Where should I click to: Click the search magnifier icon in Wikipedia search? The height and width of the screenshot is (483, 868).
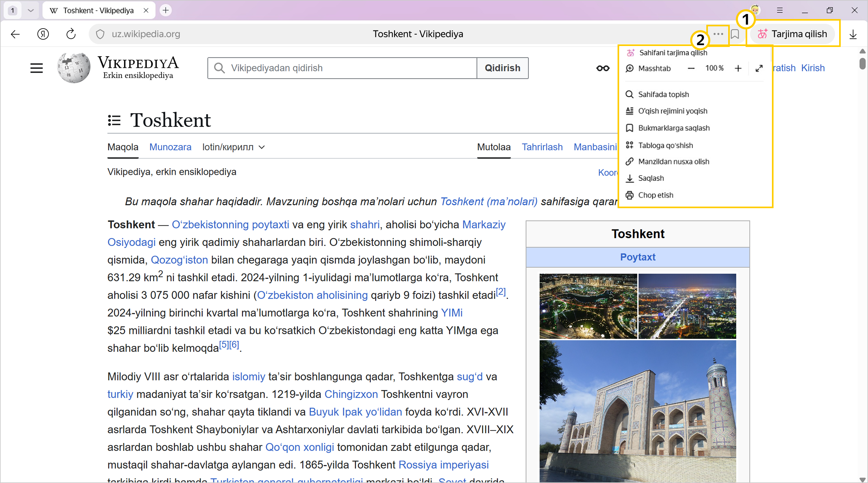tap(219, 68)
